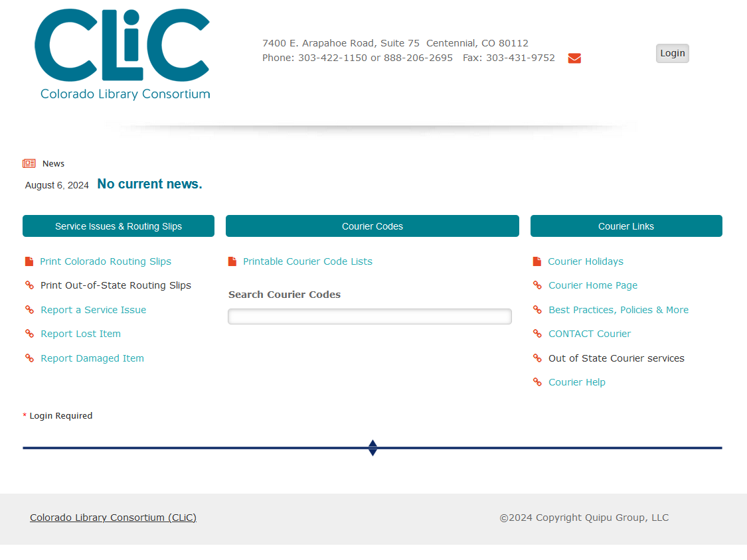The width and height of the screenshot is (747, 560).
Task: Select the Courier Links header bar
Action: coord(625,226)
